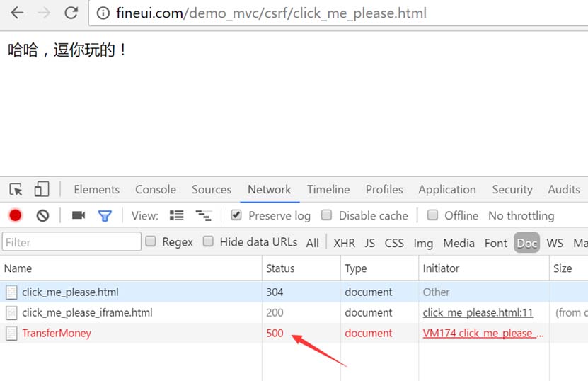Sort by the Name column header
The height and width of the screenshot is (381, 588).
pos(131,268)
